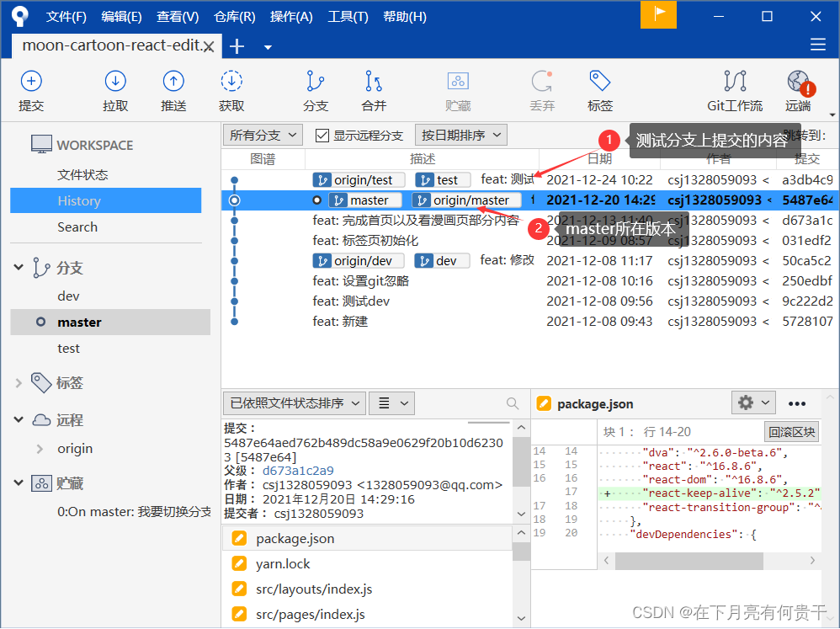Click the 提交 (Commit) toolbar icon
This screenshot has width=840, height=629.
pyautogui.click(x=31, y=82)
